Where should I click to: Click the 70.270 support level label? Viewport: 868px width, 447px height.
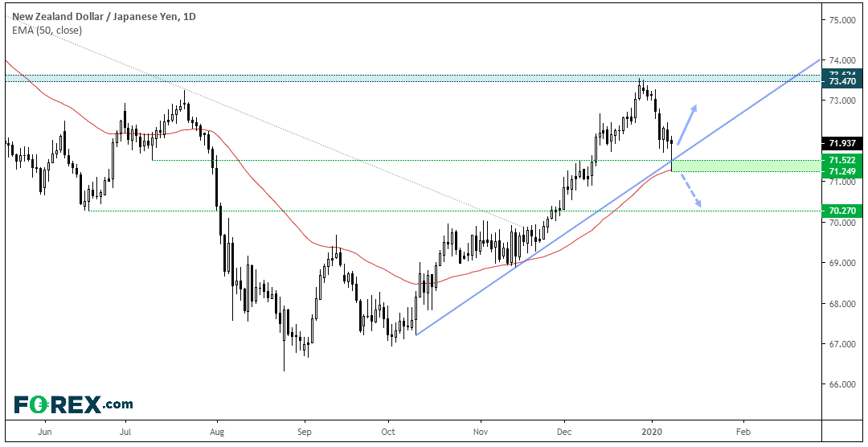point(842,211)
